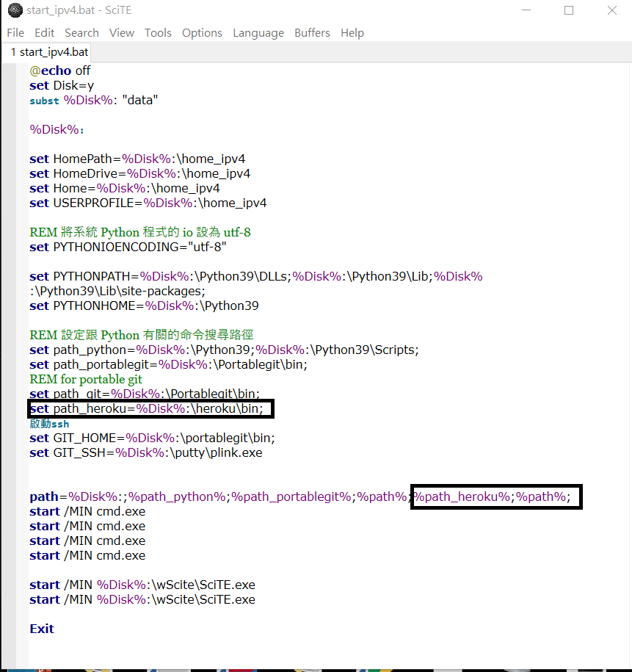Image resolution: width=632 pixels, height=672 pixels.
Task: Click the SciTE application icon in title bar
Action: (15, 10)
